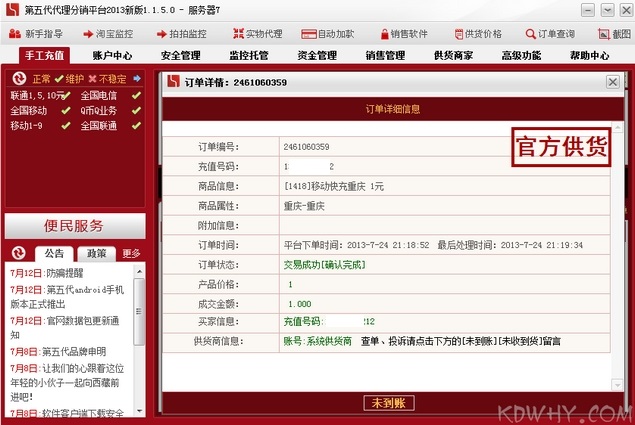Click the announcements list scrollbar
The image size is (635, 425).
139,340
